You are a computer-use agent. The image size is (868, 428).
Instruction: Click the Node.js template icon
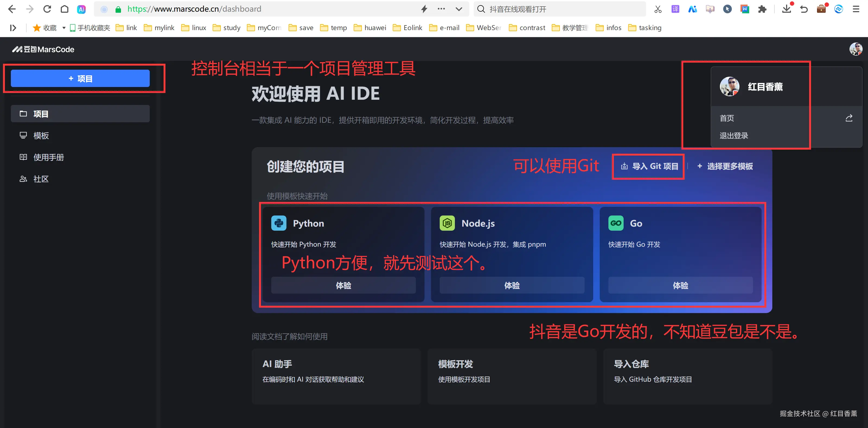point(447,223)
